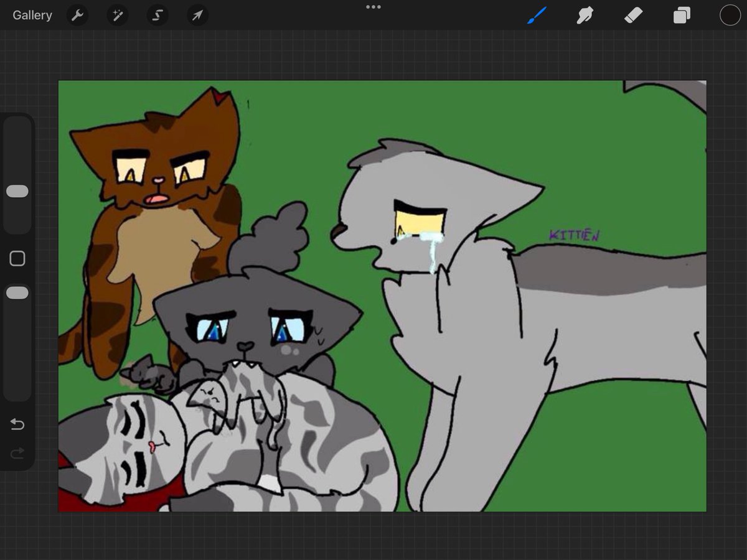Select the Smudge tool

pos(585,16)
